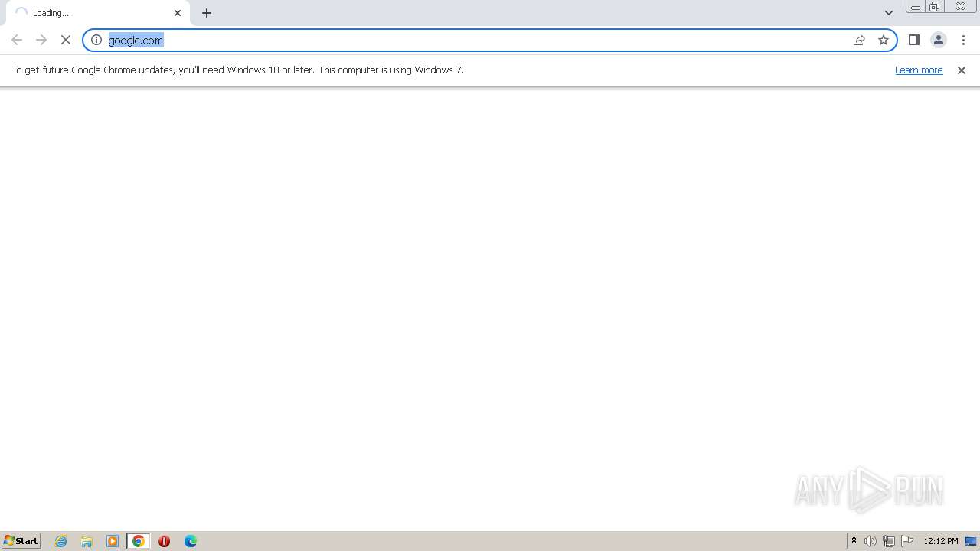The image size is (980, 551).
Task: Dismiss the Windows 7 update notice
Action: click(962, 70)
